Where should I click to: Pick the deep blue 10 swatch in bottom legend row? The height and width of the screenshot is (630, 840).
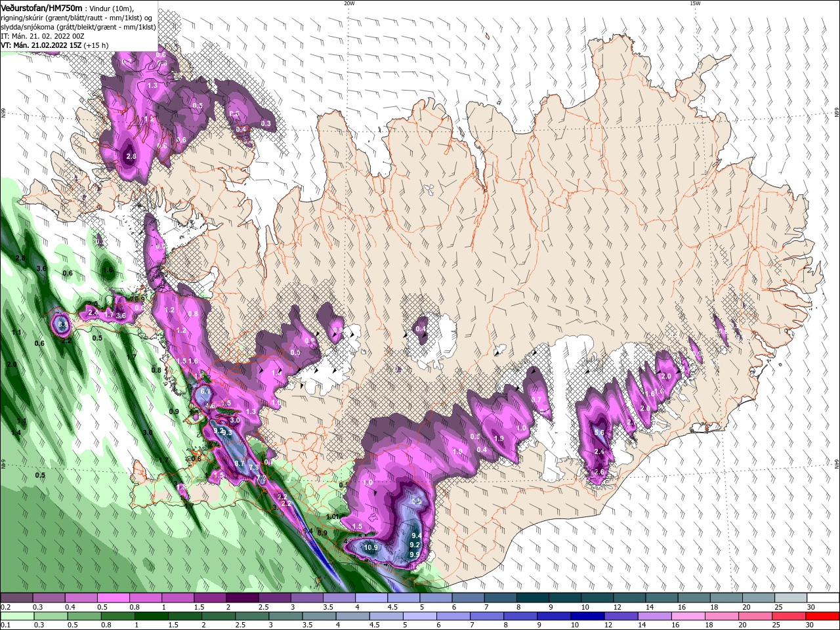point(586,616)
